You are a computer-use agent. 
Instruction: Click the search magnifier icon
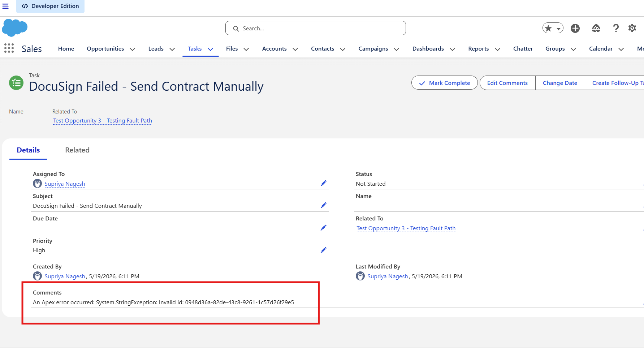point(236,29)
